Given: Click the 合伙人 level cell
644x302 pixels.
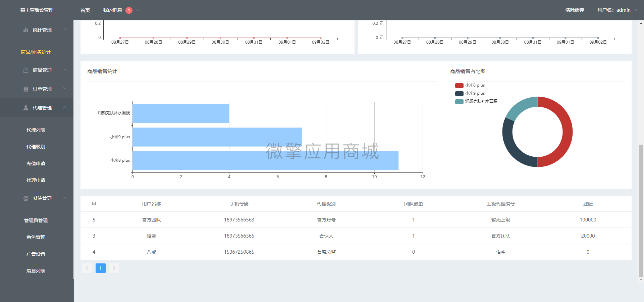Looking at the screenshot, I should pyautogui.click(x=326, y=236).
